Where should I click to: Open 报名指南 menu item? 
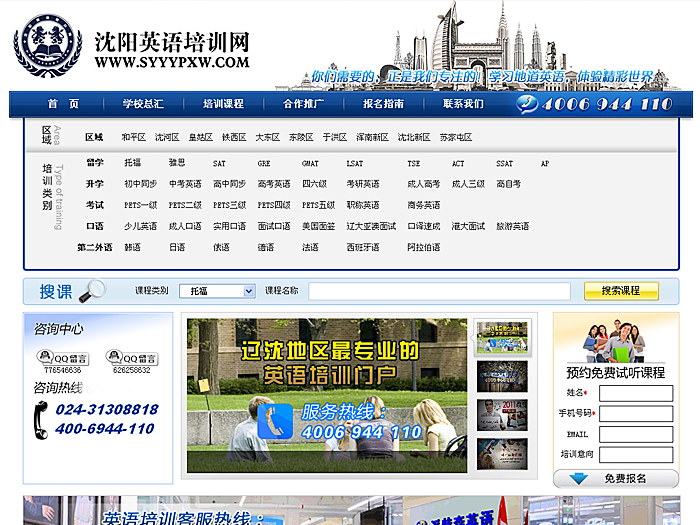tap(383, 104)
